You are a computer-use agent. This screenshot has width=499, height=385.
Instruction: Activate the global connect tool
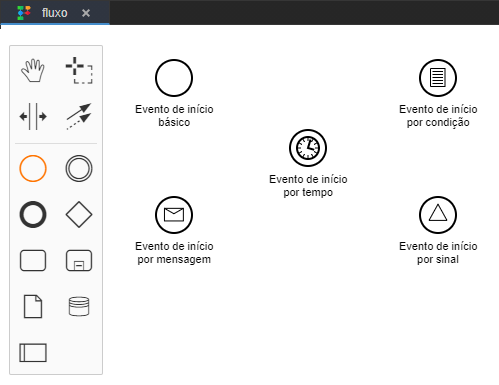click(79, 116)
